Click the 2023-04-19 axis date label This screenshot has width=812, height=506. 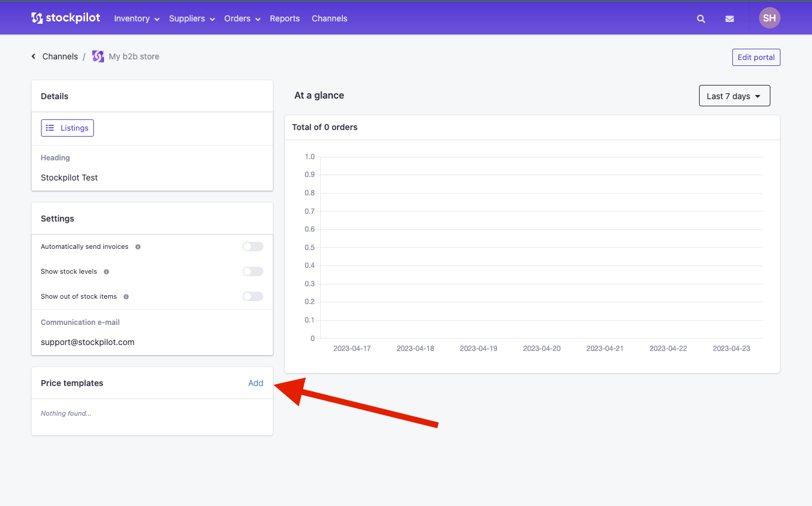(479, 349)
